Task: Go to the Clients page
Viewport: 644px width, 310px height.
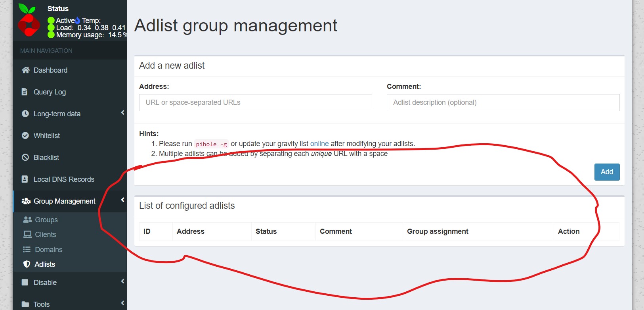Action: click(x=45, y=235)
